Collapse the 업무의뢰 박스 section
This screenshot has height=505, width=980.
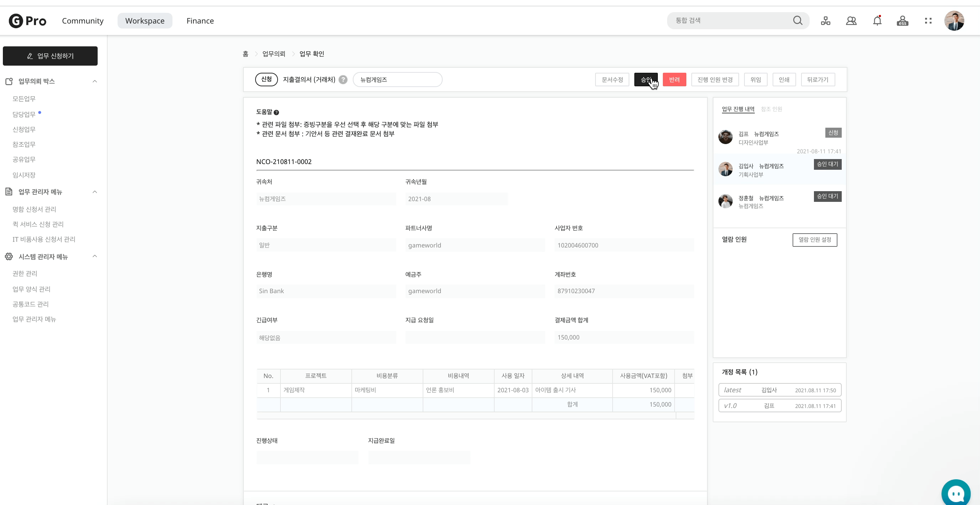click(x=95, y=81)
